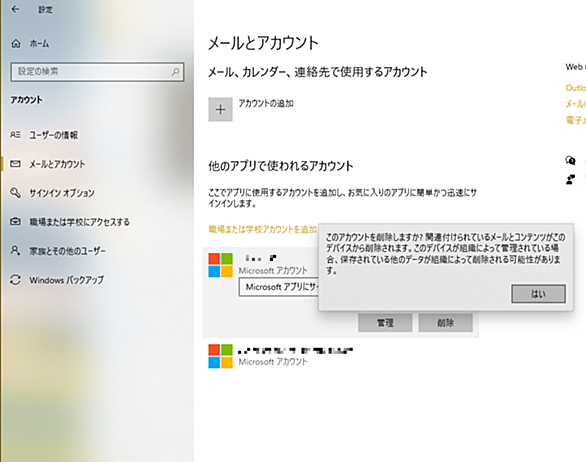Open the メール related link at right

576,104
